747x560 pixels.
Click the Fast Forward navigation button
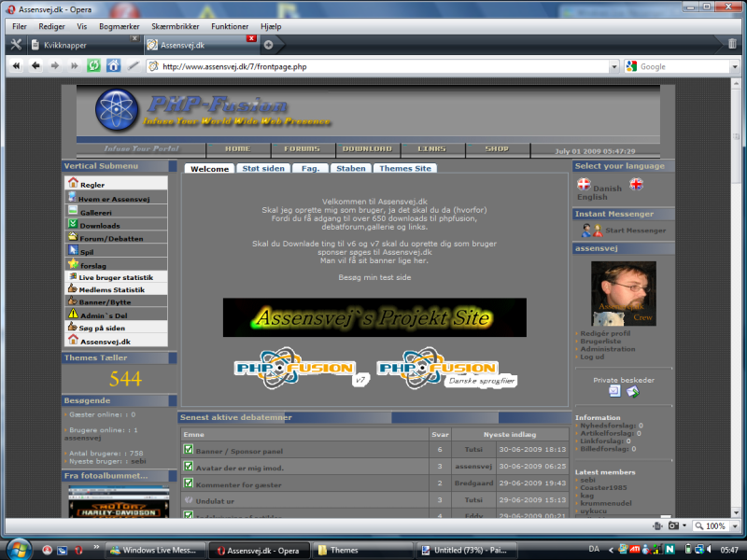click(x=74, y=65)
